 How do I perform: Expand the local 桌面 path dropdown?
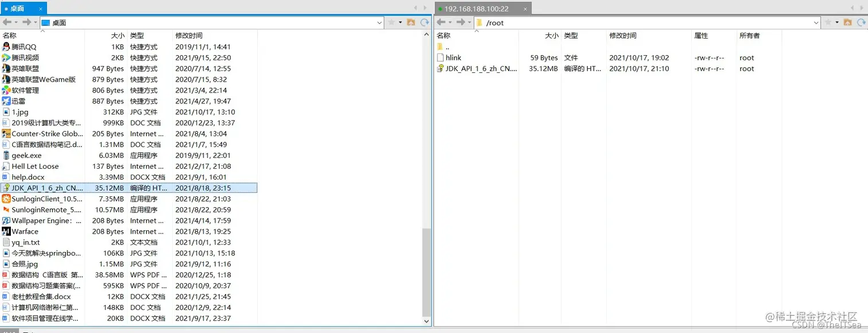click(x=379, y=23)
